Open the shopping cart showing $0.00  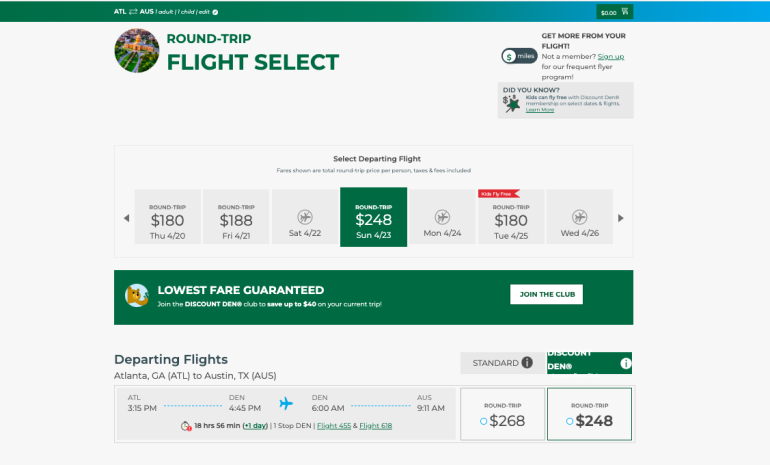tap(613, 12)
